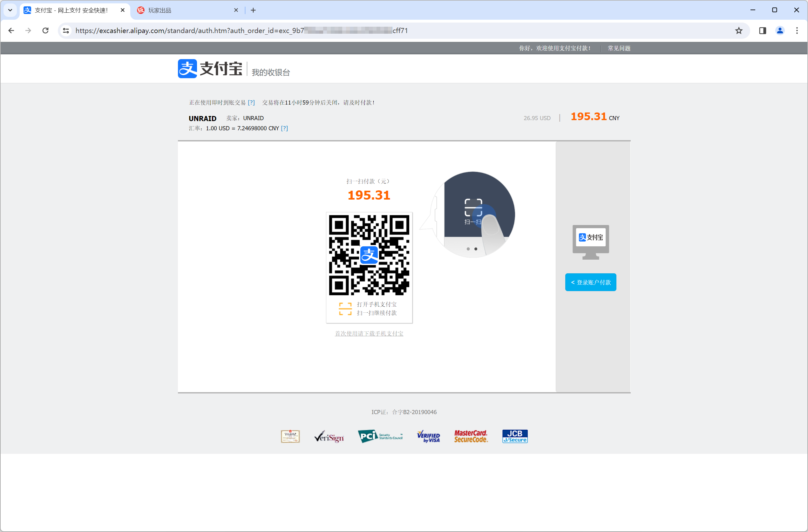Click the ICP证 合字B2-20190046 text
The height and width of the screenshot is (532, 808).
pos(404,412)
